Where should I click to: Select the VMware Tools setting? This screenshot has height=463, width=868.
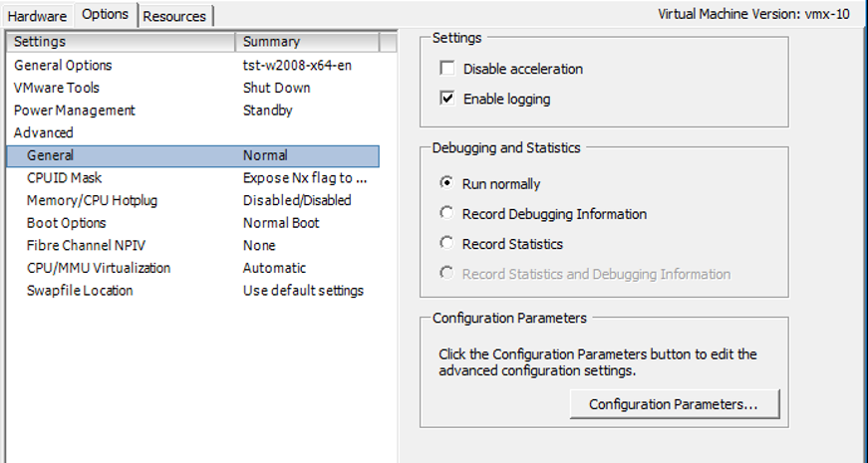point(57,88)
